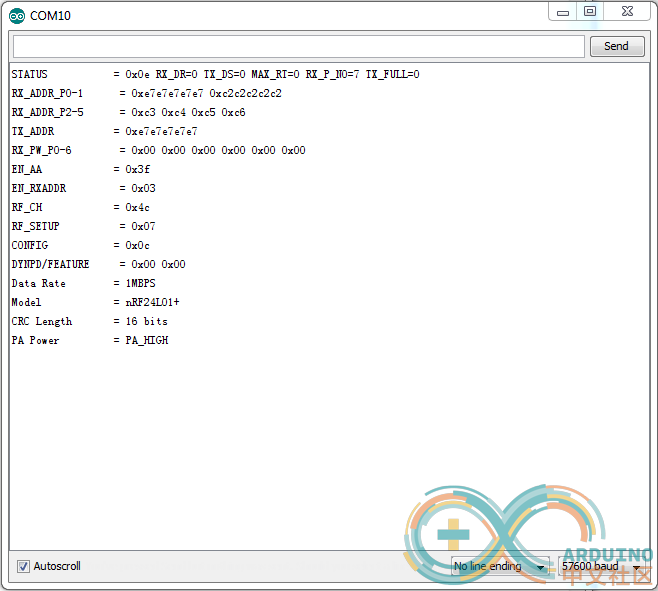This screenshot has width=658, height=591.
Task: Maximize the COM10 window
Action: [x=590, y=11]
